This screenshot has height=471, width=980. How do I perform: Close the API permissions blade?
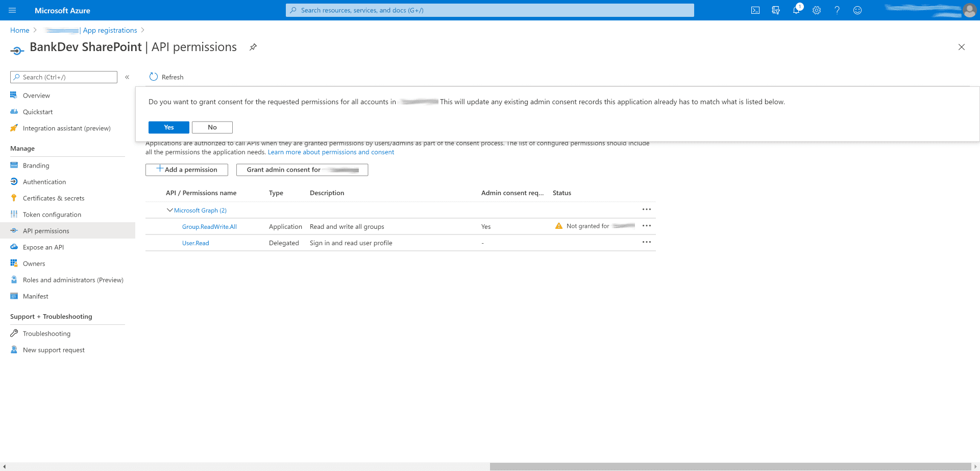[x=962, y=47]
